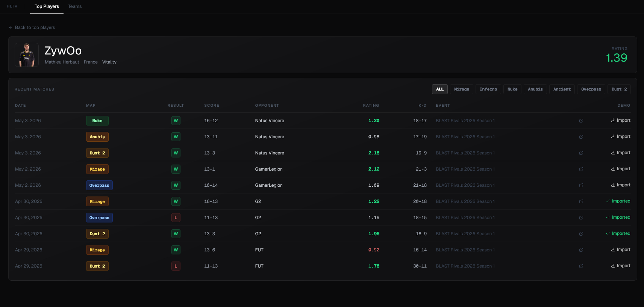644x307 pixels.
Task: Show all maps with the ALL filter
Action: [440, 89]
